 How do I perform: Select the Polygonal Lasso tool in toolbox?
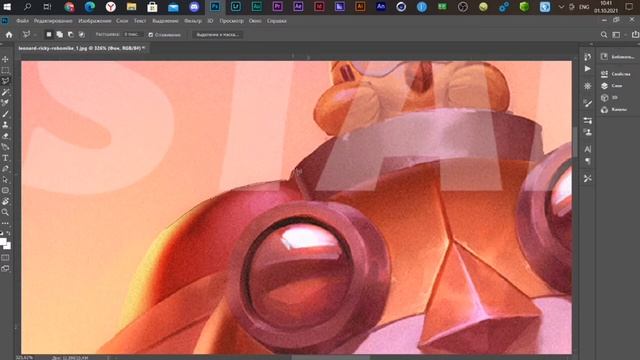tap(5, 81)
